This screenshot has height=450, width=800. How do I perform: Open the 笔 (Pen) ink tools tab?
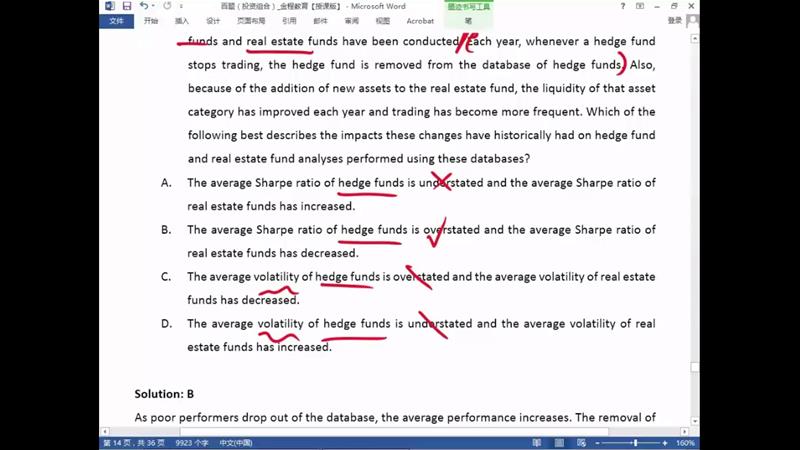tap(468, 20)
